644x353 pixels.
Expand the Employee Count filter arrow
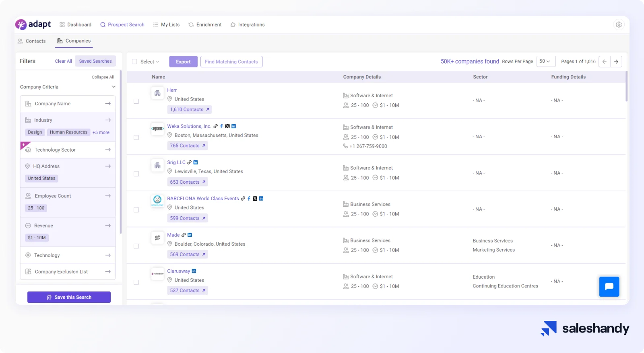point(108,196)
